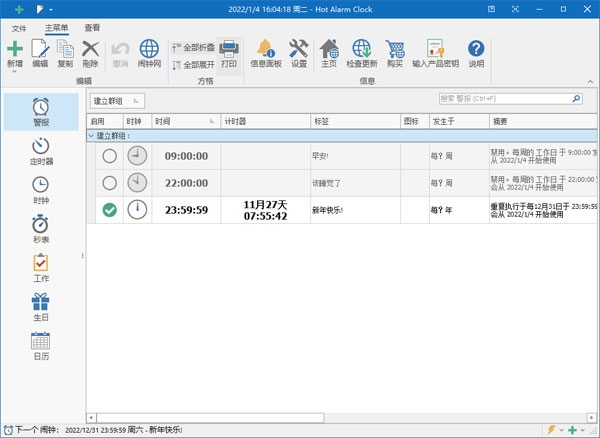Sort by 启用 column header

click(105, 122)
